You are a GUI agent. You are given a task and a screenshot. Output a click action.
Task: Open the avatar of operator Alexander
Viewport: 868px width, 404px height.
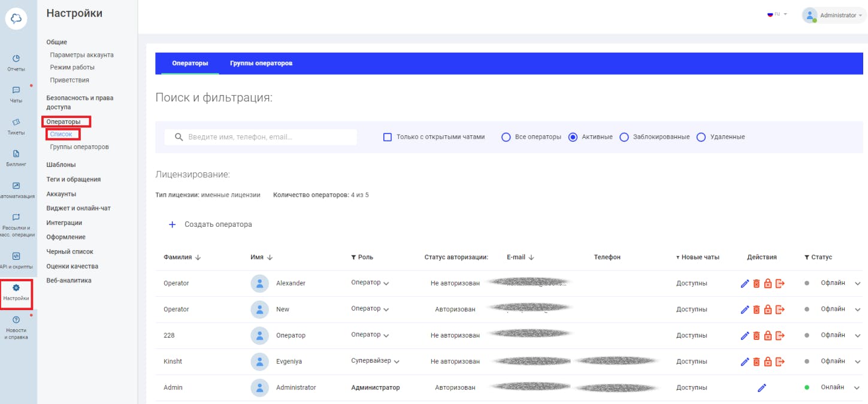259,283
